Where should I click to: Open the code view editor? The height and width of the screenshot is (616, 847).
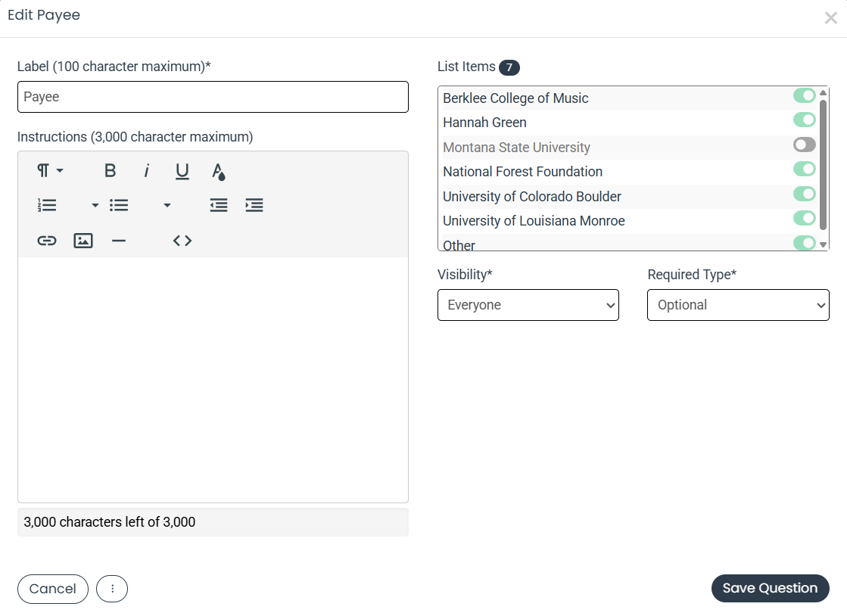[x=182, y=240]
